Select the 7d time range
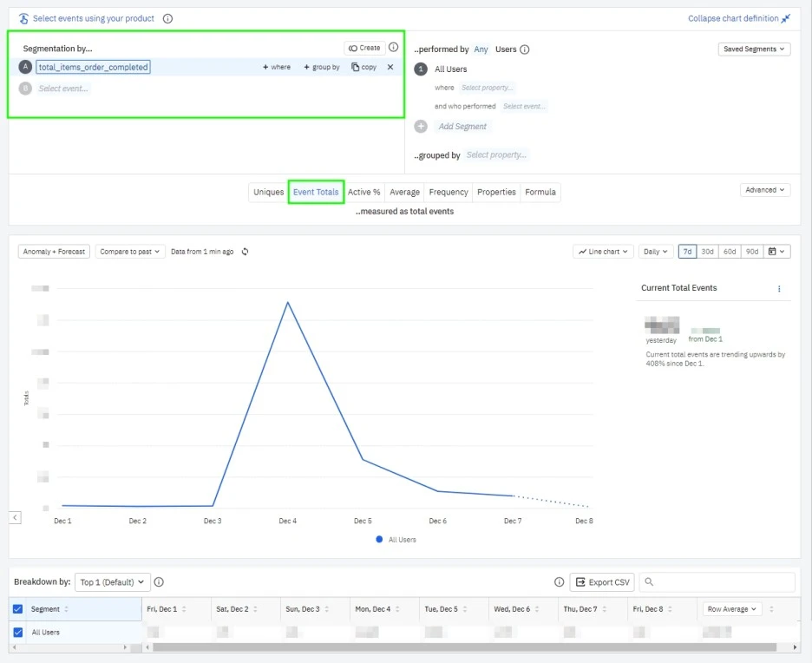 coord(687,251)
